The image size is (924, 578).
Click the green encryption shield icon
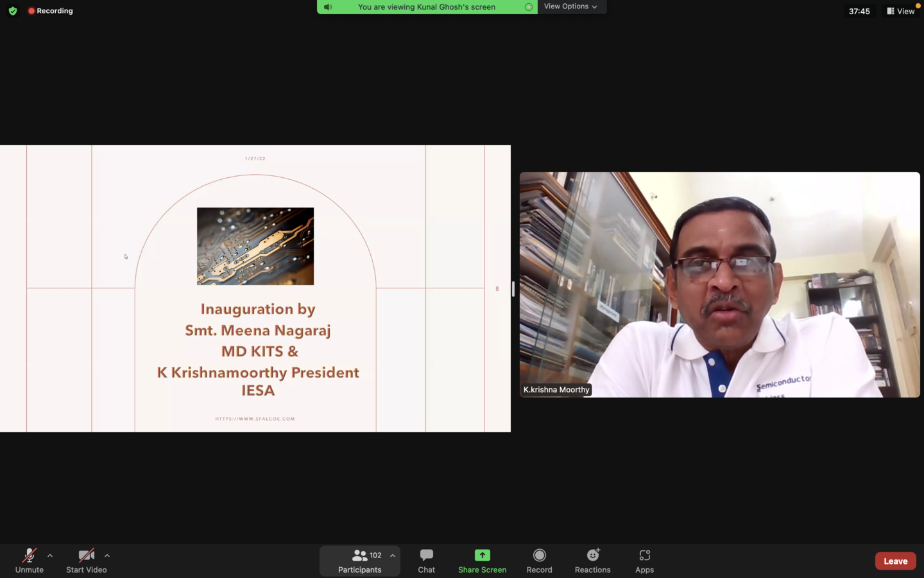pyautogui.click(x=13, y=11)
